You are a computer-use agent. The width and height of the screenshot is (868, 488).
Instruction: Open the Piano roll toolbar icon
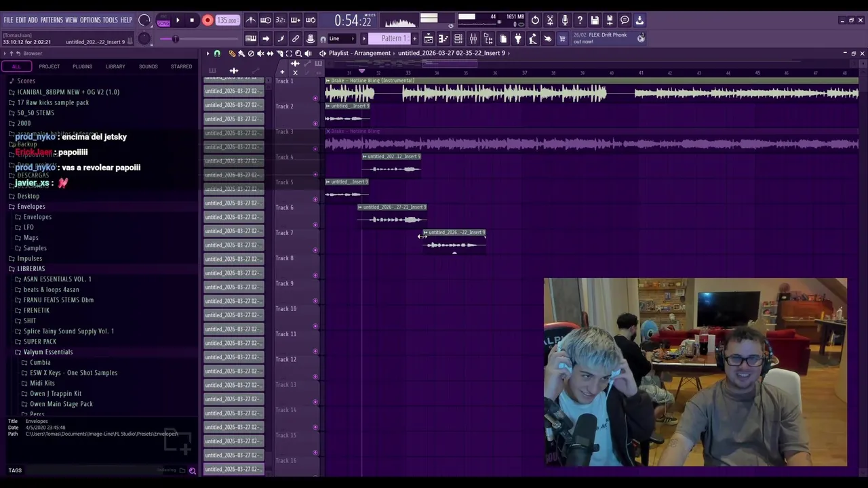[443, 39]
